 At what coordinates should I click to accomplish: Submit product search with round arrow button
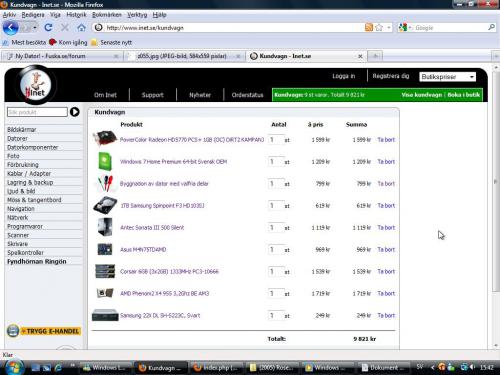75,112
